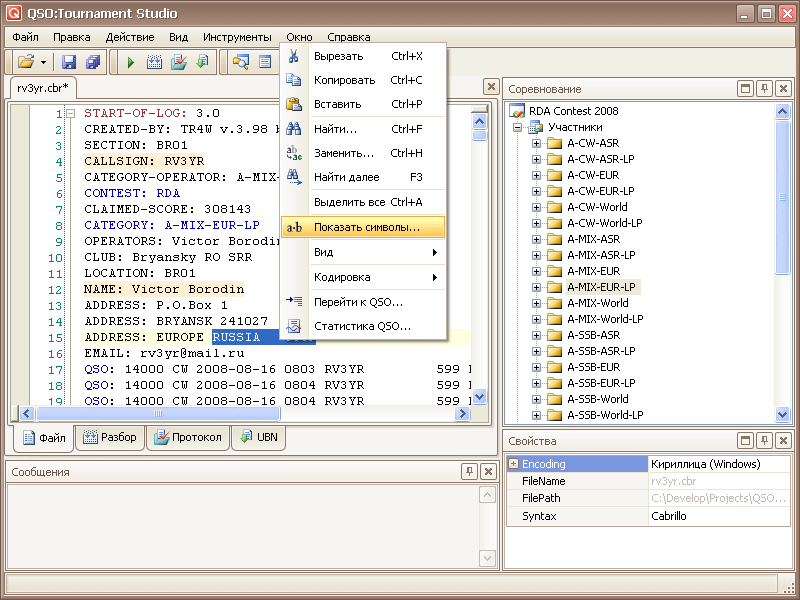Toggle pin on the Свойства panel
The width and height of the screenshot is (800, 600).
click(x=764, y=441)
